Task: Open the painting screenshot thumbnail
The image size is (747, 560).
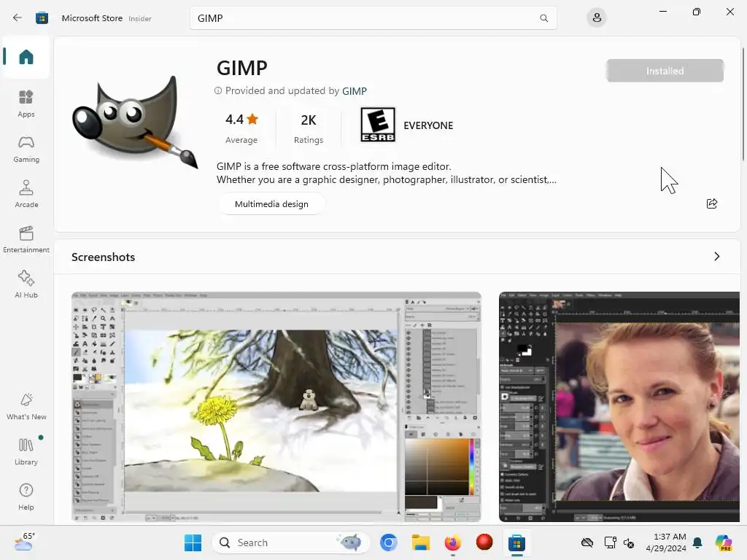Action: pos(276,407)
